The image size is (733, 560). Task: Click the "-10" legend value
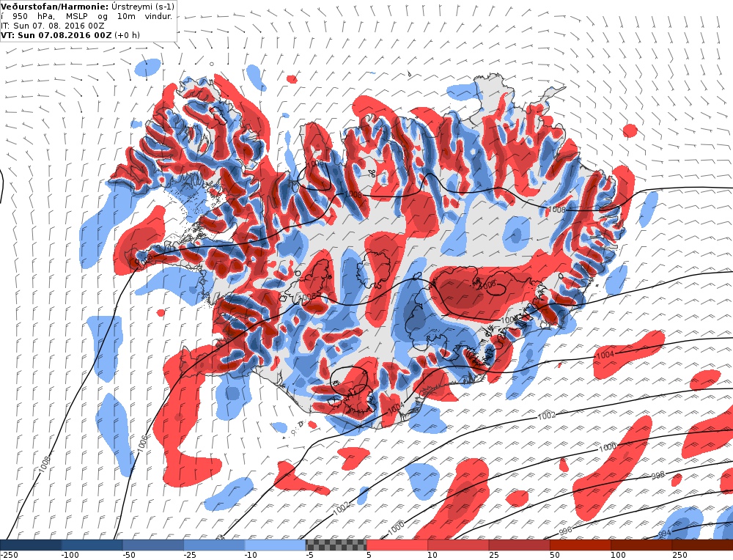pos(251,556)
